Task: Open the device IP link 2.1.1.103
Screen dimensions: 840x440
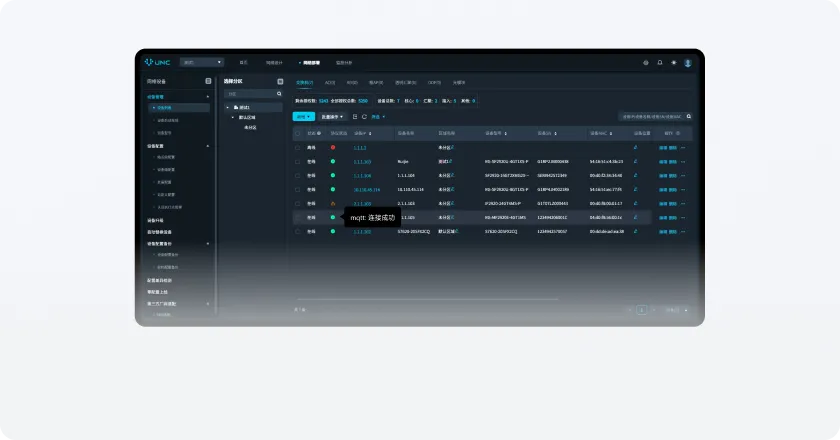Action: pos(362,204)
